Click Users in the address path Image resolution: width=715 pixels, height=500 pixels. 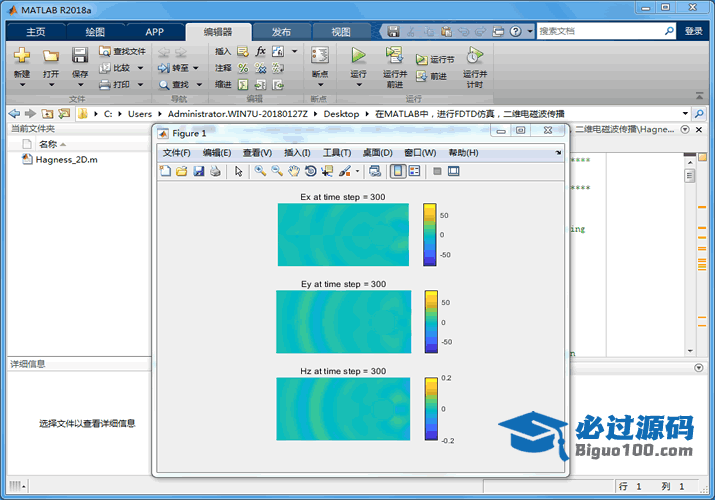click(140, 114)
